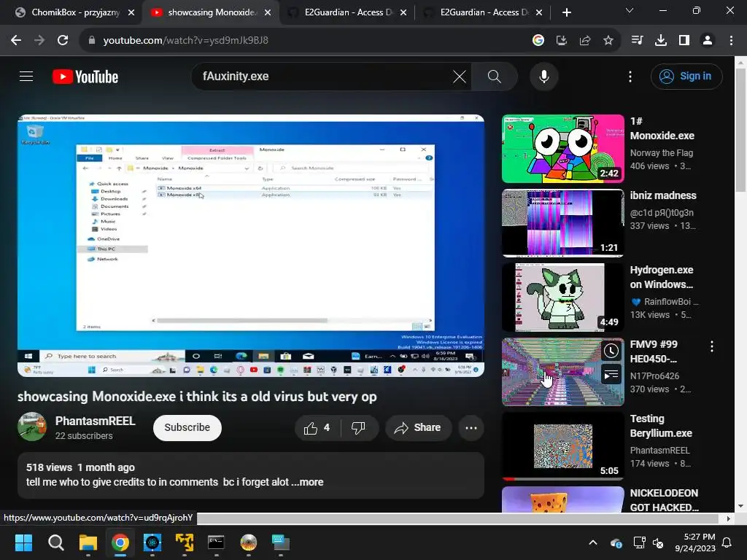Share this page via address bar icon
This screenshot has height=560, width=747.
pyautogui.click(x=585, y=41)
